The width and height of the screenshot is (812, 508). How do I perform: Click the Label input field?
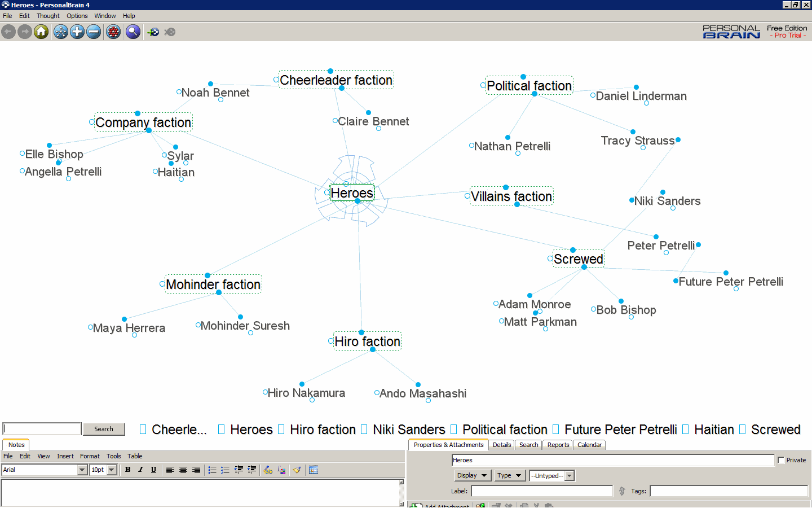tap(542, 491)
